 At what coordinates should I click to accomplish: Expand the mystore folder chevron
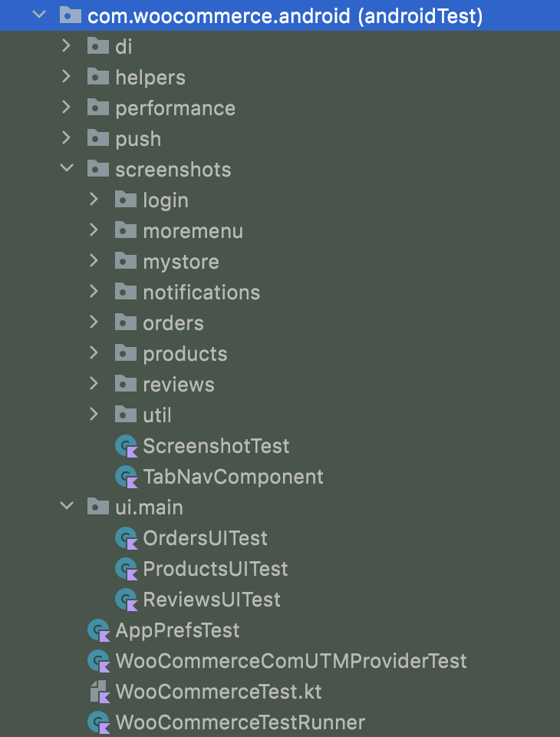click(x=94, y=260)
